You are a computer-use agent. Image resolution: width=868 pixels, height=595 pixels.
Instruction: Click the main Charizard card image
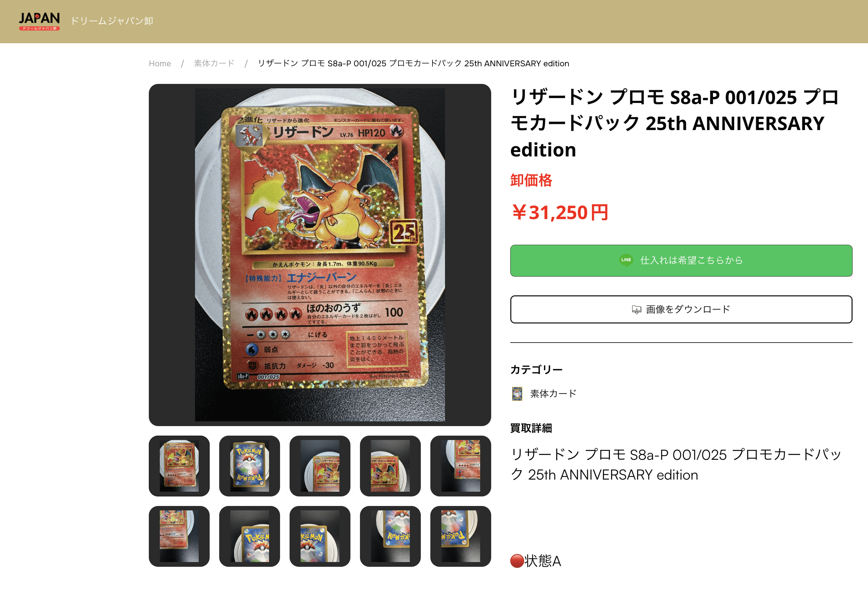pyautogui.click(x=320, y=255)
